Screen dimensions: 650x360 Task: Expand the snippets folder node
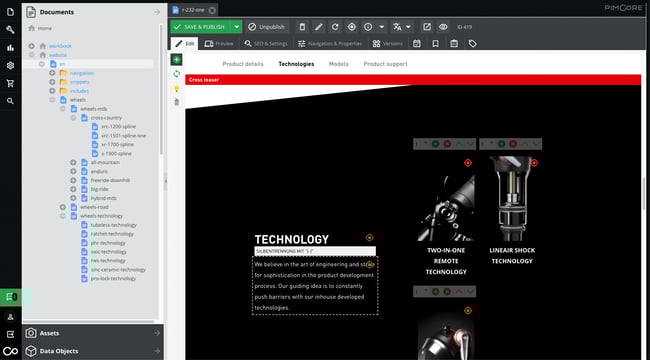pyautogui.click(x=52, y=82)
